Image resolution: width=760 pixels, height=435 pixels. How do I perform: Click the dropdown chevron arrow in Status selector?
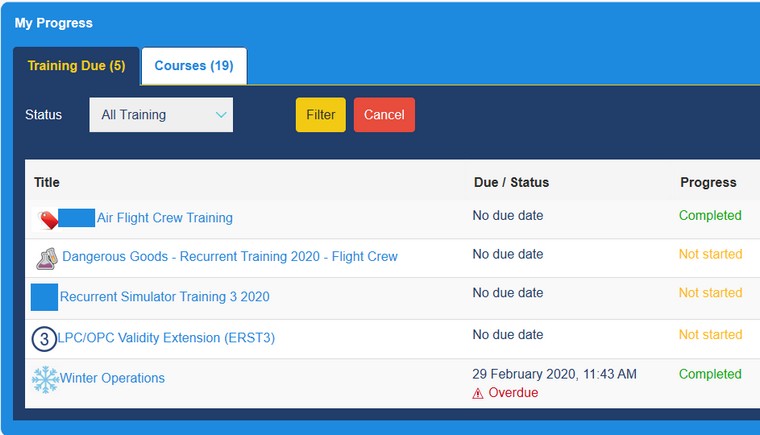[221, 115]
